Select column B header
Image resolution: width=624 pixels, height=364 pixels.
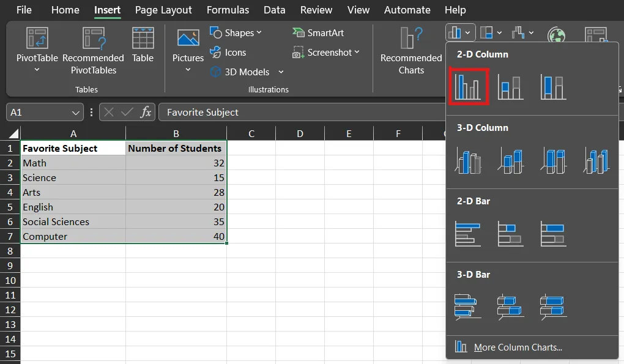pos(176,133)
